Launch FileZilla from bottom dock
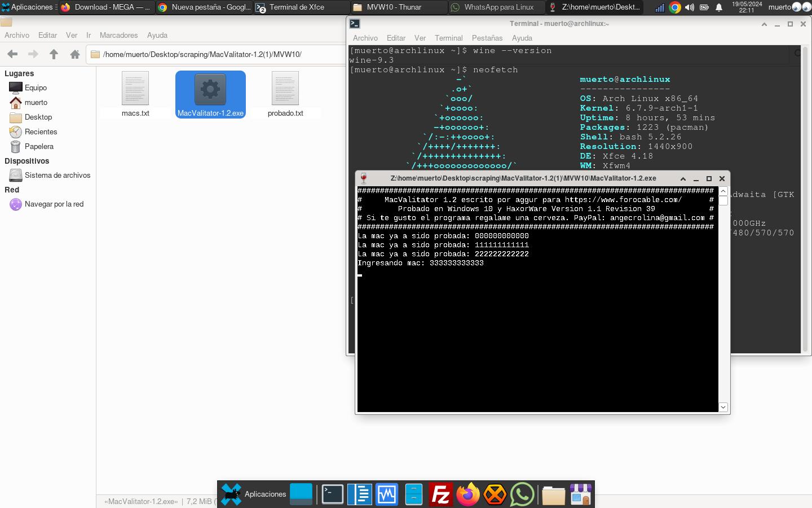The height and width of the screenshot is (508, 812). 440,494
